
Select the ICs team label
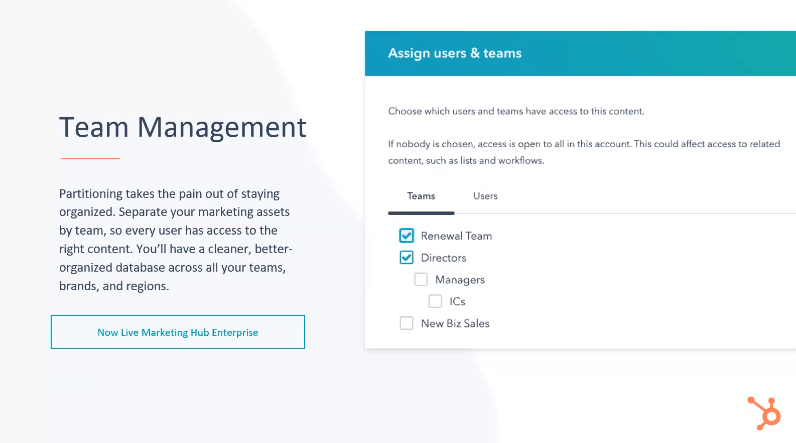point(457,301)
